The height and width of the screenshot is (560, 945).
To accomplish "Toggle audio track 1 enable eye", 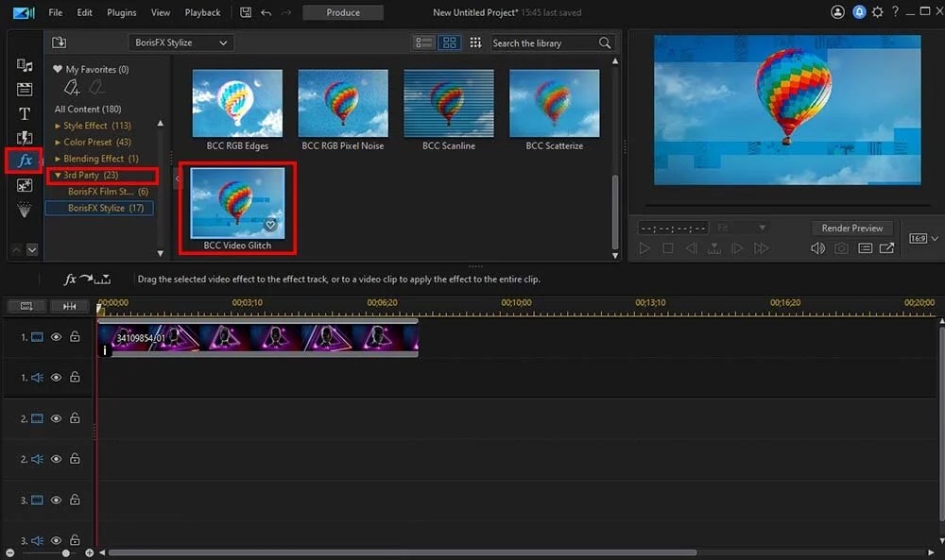I will 56,378.
